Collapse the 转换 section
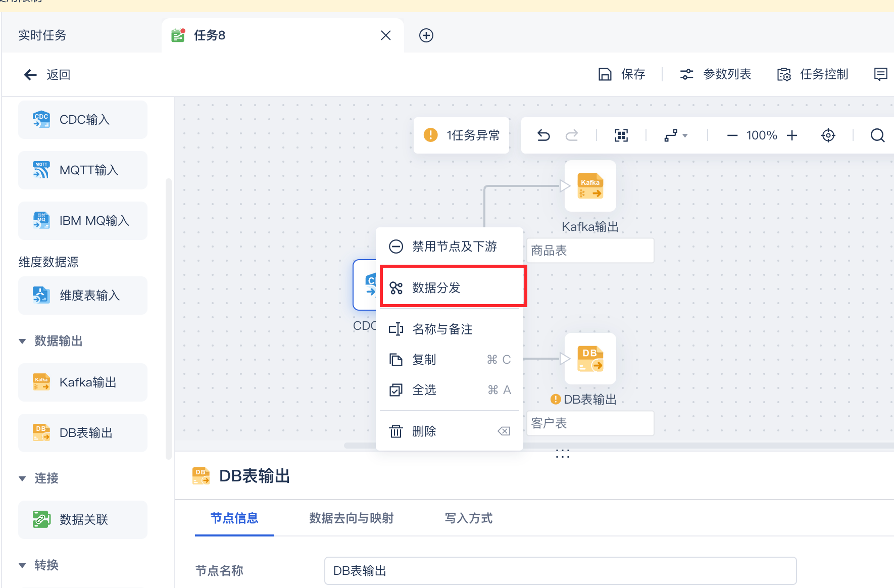 point(22,565)
